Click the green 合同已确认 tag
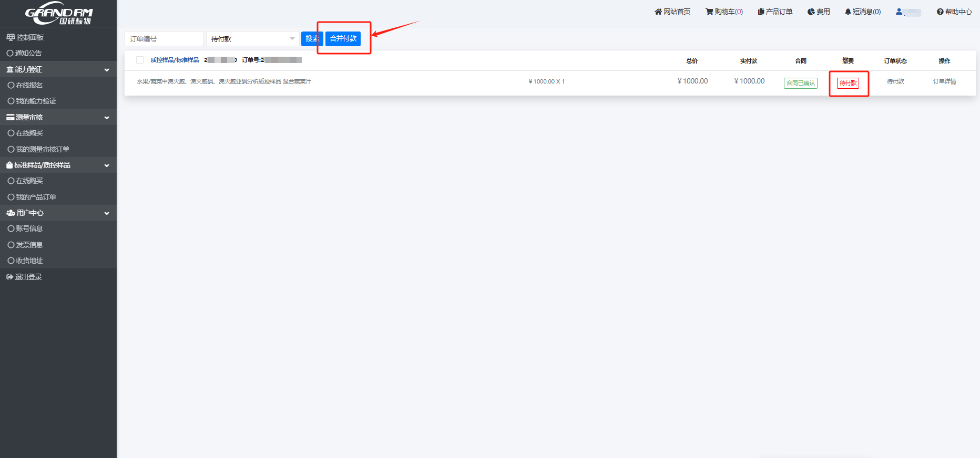 [x=800, y=83]
